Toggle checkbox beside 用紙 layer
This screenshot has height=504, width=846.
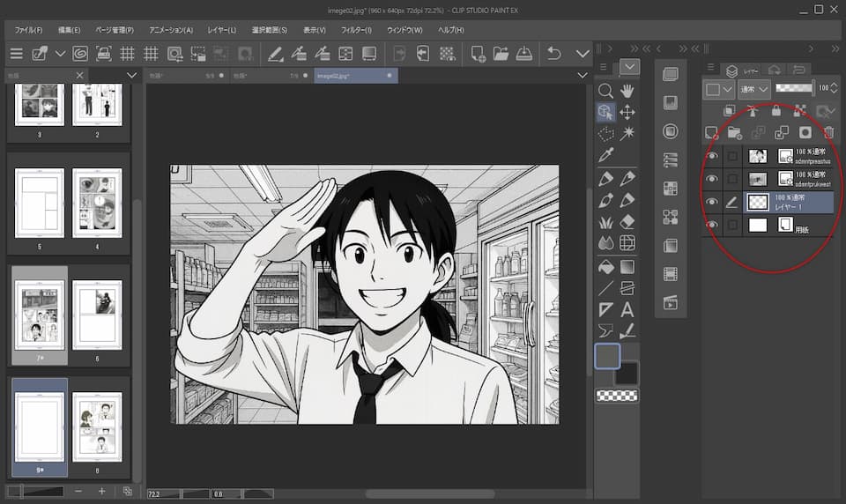click(732, 225)
